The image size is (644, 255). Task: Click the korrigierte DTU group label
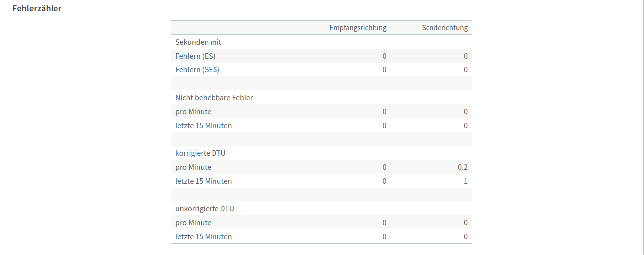pyautogui.click(x=201, y=153)
